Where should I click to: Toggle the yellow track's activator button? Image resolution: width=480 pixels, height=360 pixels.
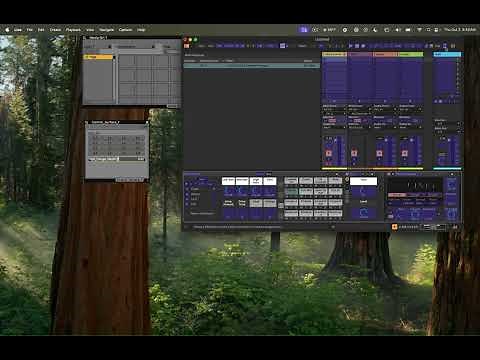coord(329,153)
